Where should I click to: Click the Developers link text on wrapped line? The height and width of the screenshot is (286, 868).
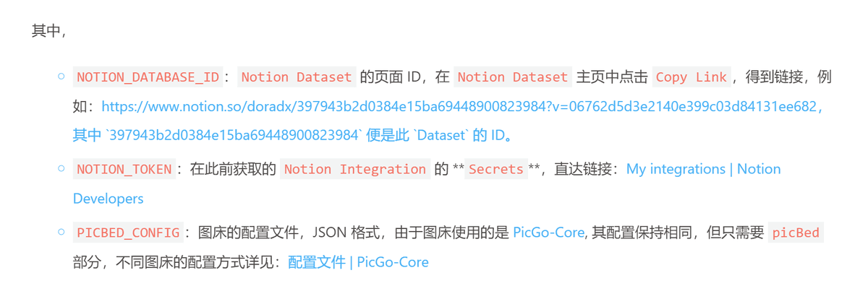[x=108, y=199]
